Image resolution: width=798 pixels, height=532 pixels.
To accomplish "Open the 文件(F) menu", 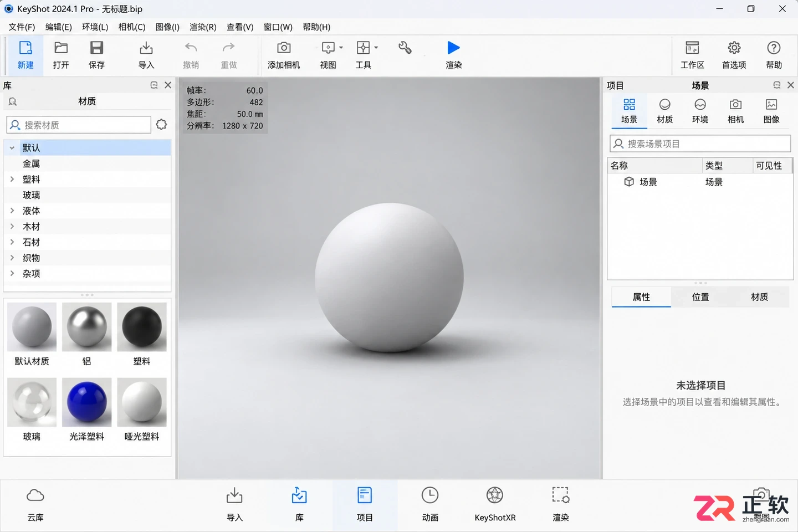I will tap(22, 27).
